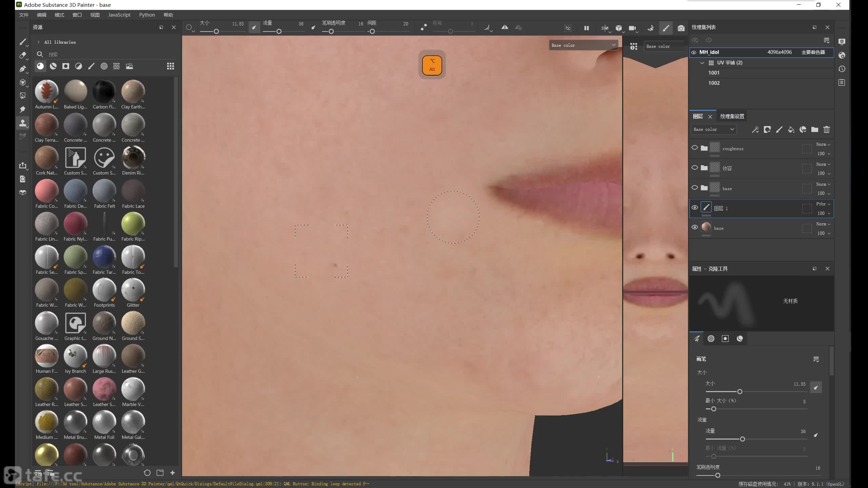This screenshot has height=488, width=868.
Task: Open alpha tab in clone tool properties
Action: (711, 339)
